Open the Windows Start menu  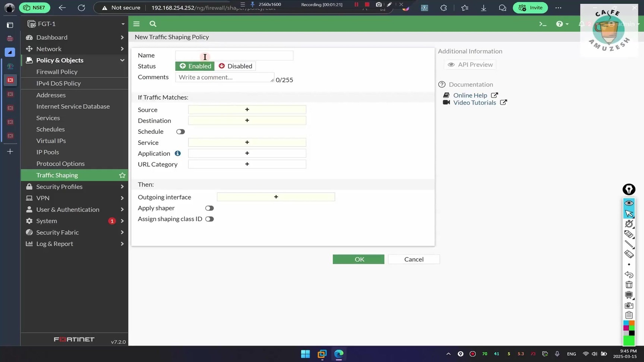point(305,354)
